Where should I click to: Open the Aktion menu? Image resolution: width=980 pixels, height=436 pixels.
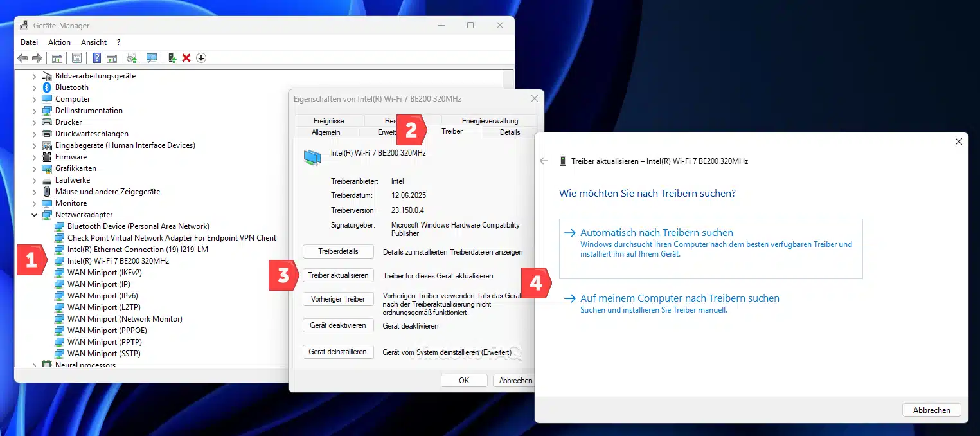tap(59, 42)
